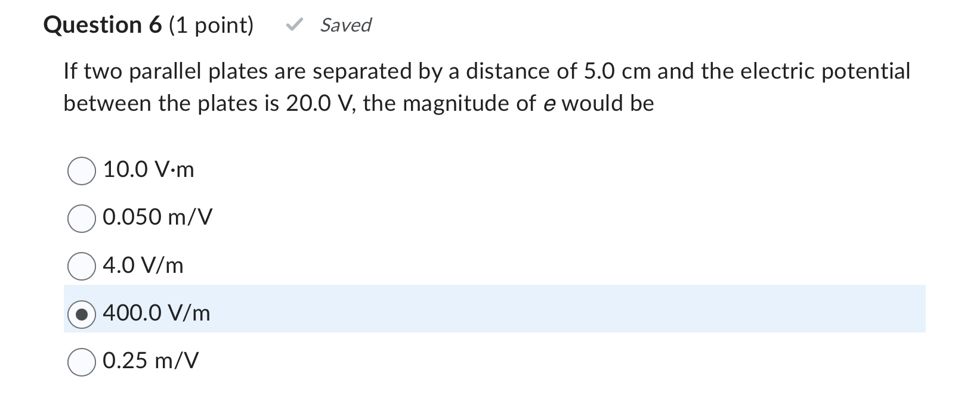
Task: Click the (1 point) label
Action: 211,24
